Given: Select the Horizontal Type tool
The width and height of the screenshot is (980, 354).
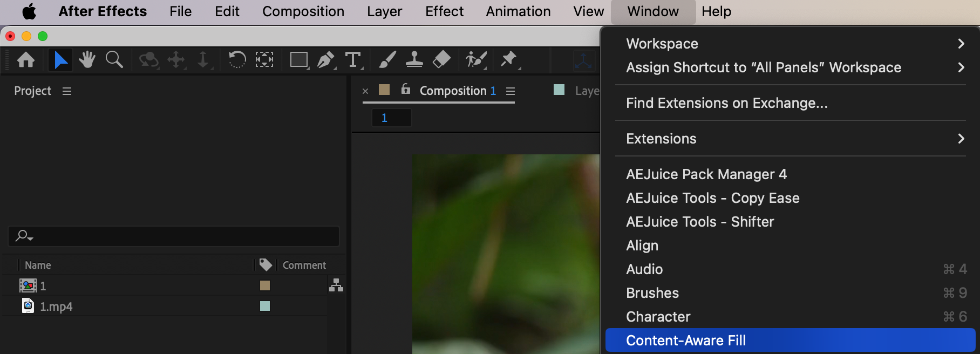Looking at the screenshot, I should point(353,59).
